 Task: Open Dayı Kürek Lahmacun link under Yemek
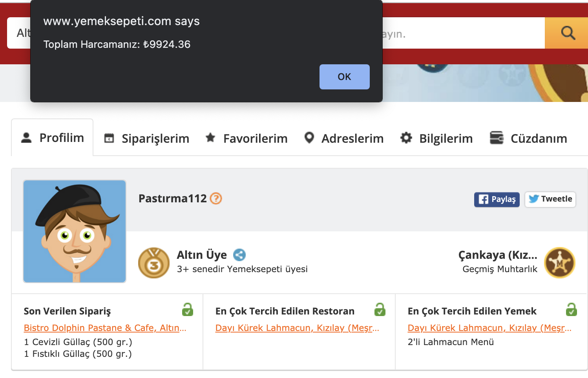tap(490, 328)
